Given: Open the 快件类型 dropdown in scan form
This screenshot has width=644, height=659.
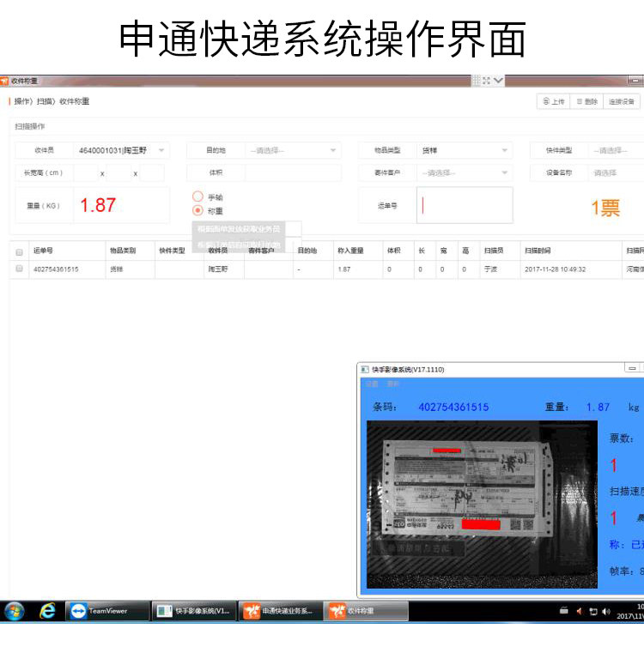Looking at the screenshot, I should coord(617,150).
